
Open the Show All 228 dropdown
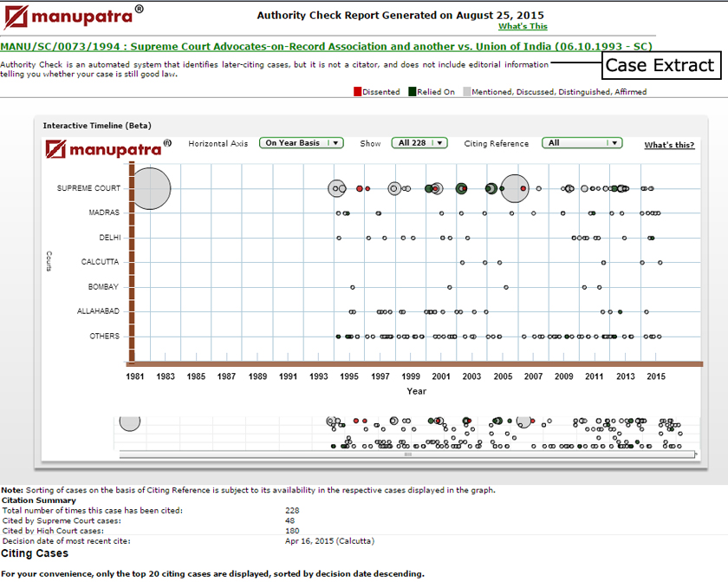[419, 142]
